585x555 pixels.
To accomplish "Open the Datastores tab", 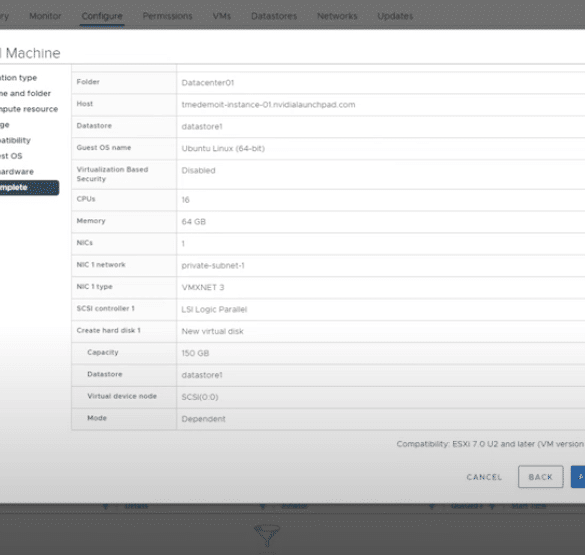I will tap(274, 16).
